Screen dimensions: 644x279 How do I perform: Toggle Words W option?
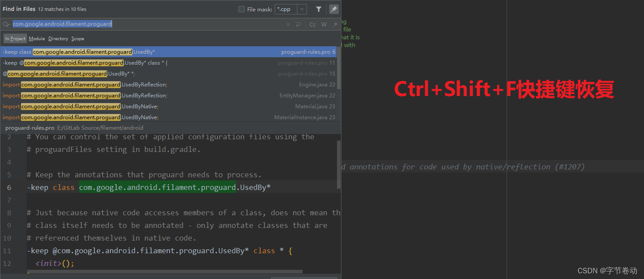pos(324,24)
